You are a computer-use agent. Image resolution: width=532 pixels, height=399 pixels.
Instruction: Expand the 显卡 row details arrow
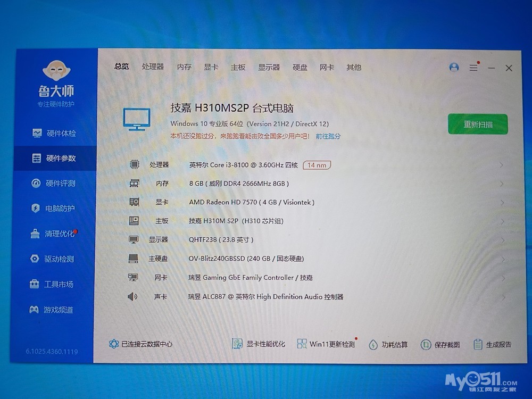(x=501, y=203)
